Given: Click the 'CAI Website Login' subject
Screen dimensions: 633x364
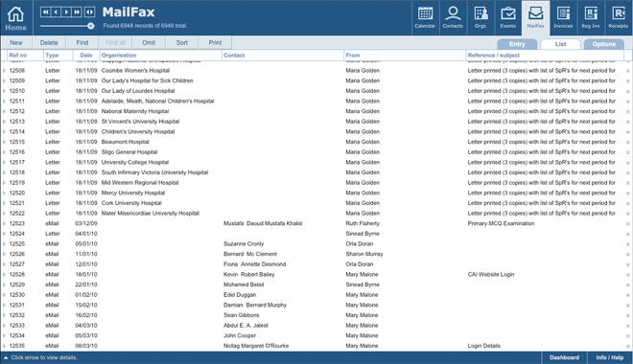Looking at the screenshot, I should [491, 275].
